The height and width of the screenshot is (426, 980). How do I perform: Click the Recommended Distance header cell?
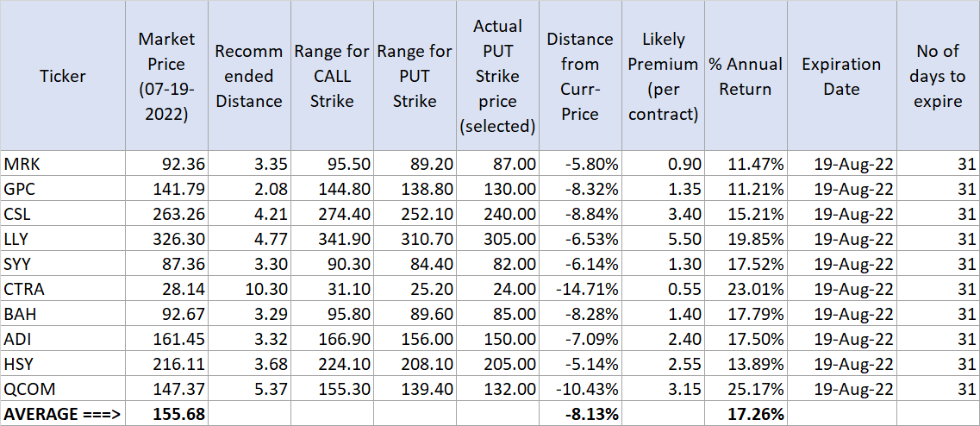coord(249,76)
